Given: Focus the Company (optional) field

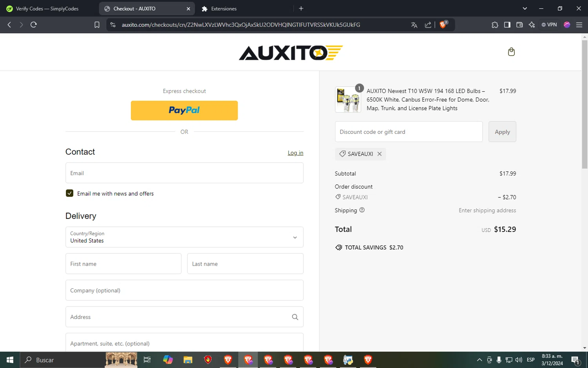Looking at the screenshot, I should [x=184, y=290].
